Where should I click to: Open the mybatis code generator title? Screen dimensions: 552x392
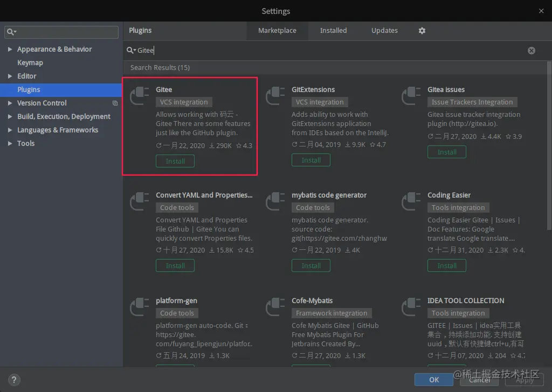pos(329,195)
